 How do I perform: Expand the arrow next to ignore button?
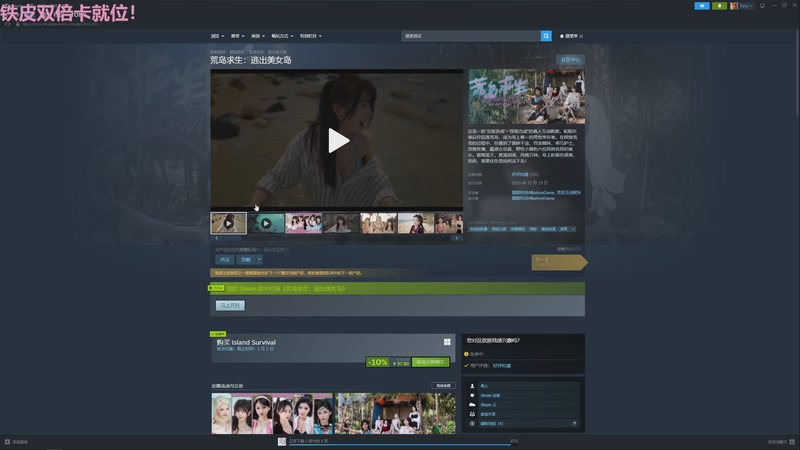pyautogui.click(x=259, y=260)
